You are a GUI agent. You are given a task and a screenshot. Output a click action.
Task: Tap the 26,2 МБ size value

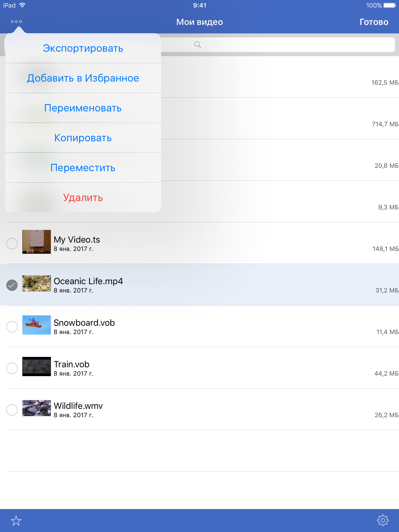tap(387, 415)
